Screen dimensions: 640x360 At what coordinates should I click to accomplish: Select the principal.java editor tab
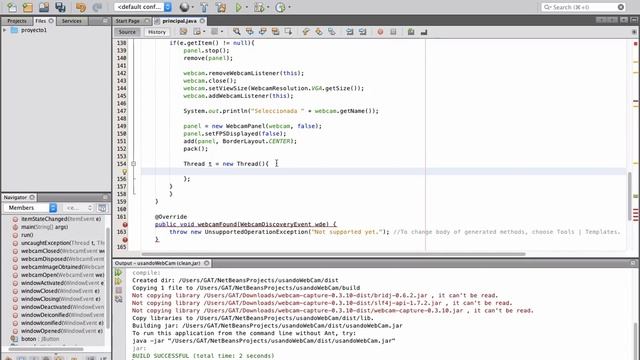(x=179, y=21)
